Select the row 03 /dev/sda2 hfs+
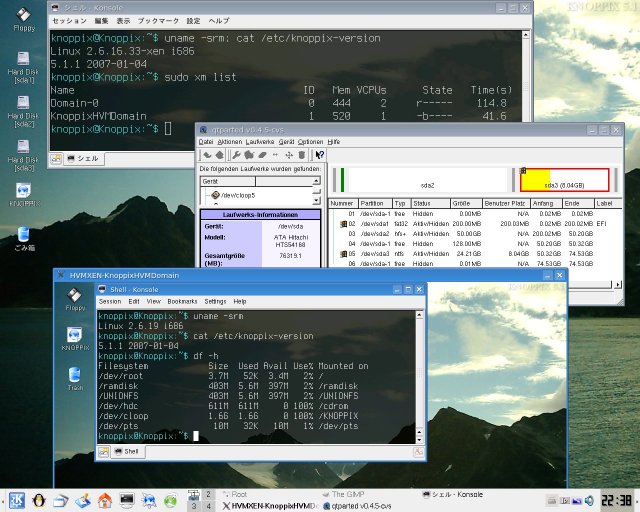The image size is (640, 512). pyautogui.click(x=473, y=234)
